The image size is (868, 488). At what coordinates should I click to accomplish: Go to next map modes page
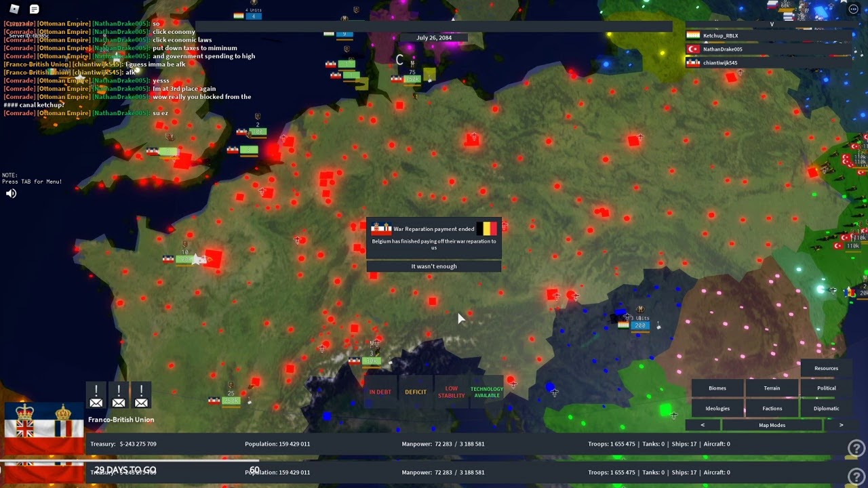tap(841, 425)
